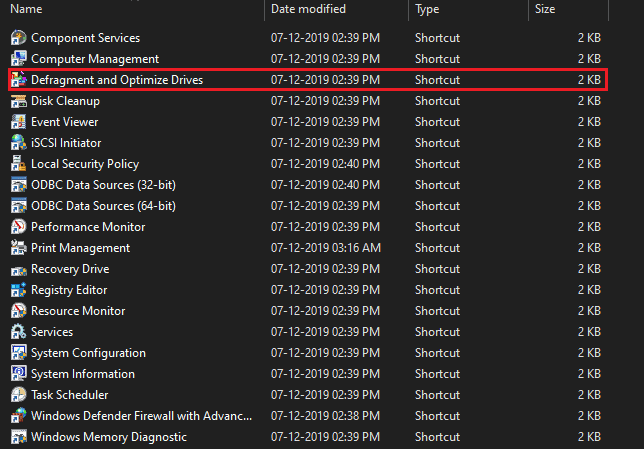Click the 2 KB size of Recovery Drive

coord(589,269)
